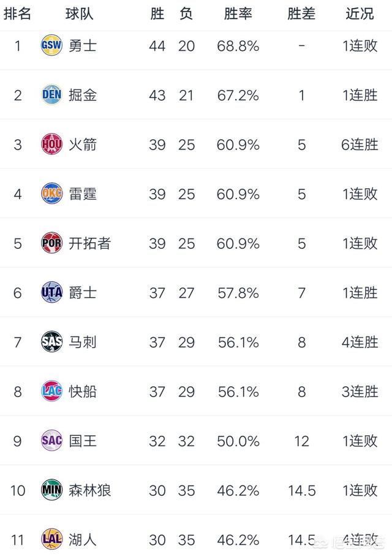Open the 开拓者 team name link
Image resolution: width=392 pixels, height=556 pixels.
89,243
